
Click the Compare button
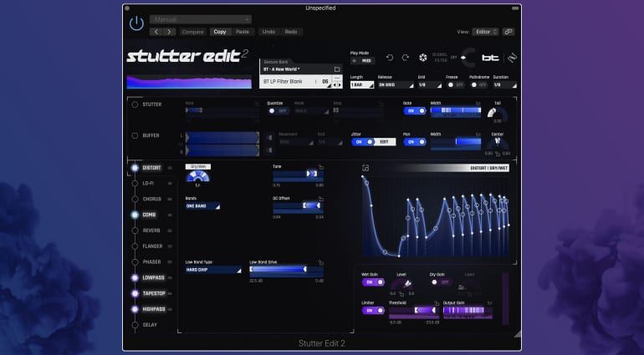coord(192,32)
